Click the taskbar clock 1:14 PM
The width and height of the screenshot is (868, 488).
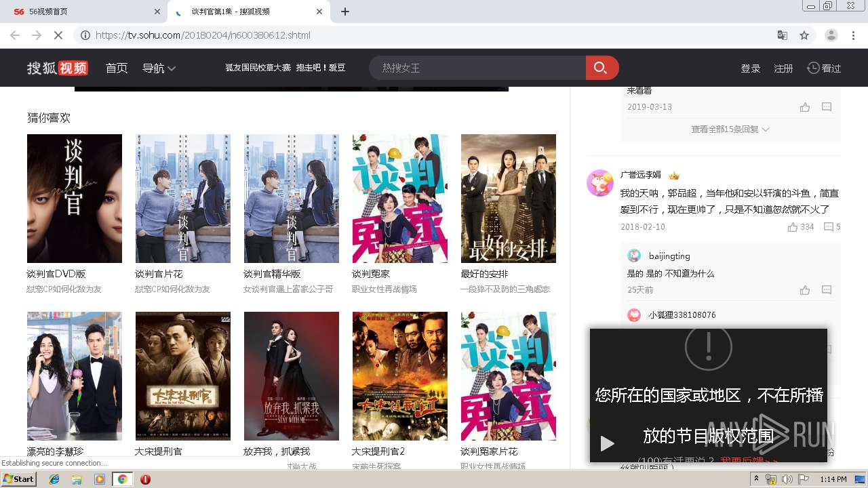pyautogui.click(x=833, y=479)
